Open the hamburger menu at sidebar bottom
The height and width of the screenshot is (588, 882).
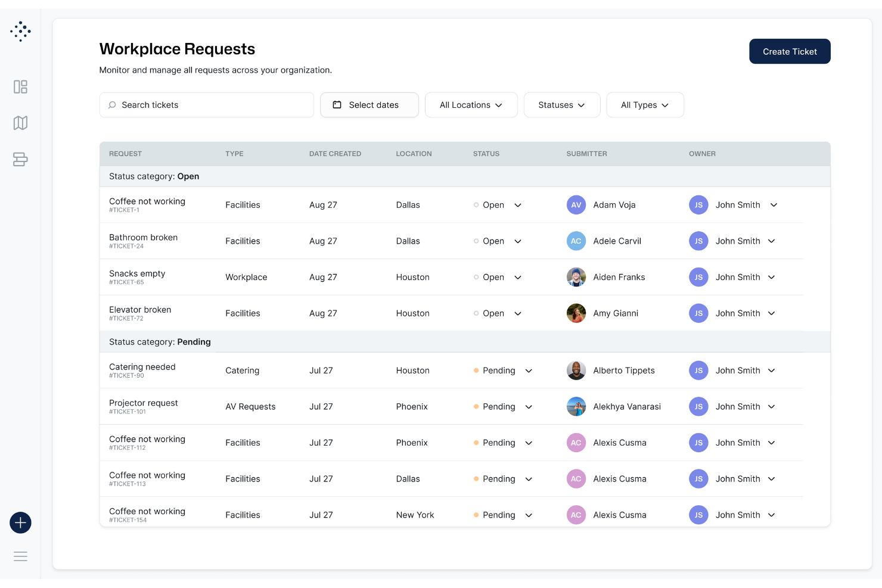point(20,556)
